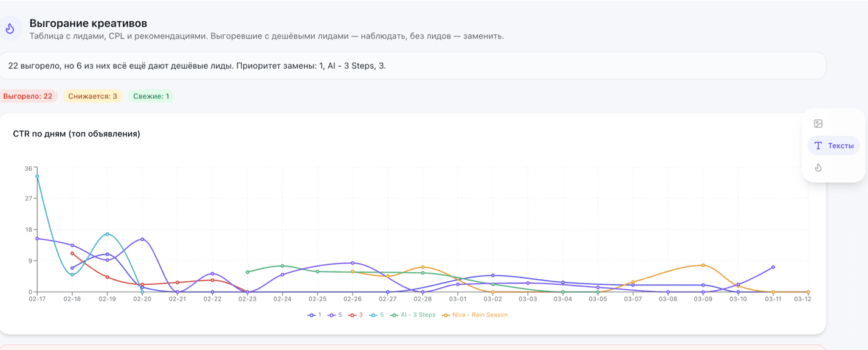Toggle the blue series 1 in legend

click(x=314, y=315)
